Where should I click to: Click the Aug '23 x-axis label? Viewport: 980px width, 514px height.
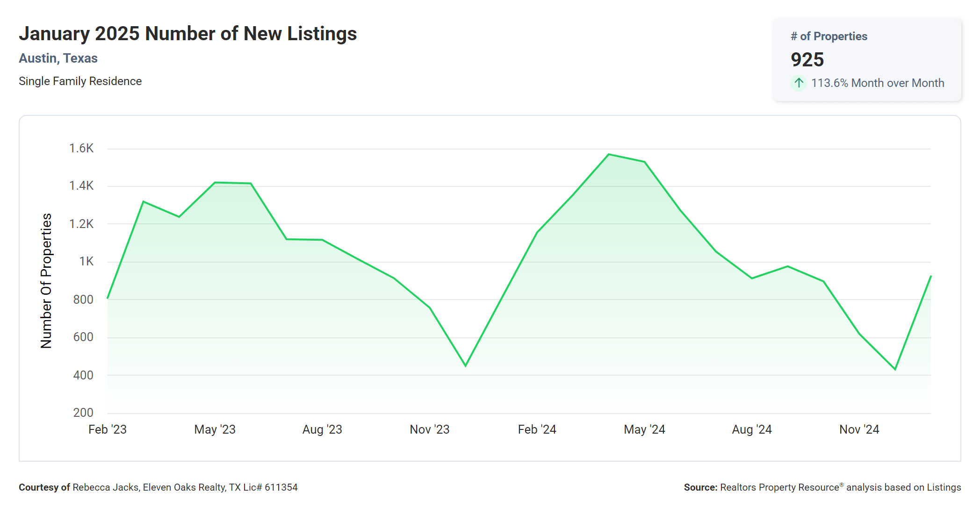(322, 429)
